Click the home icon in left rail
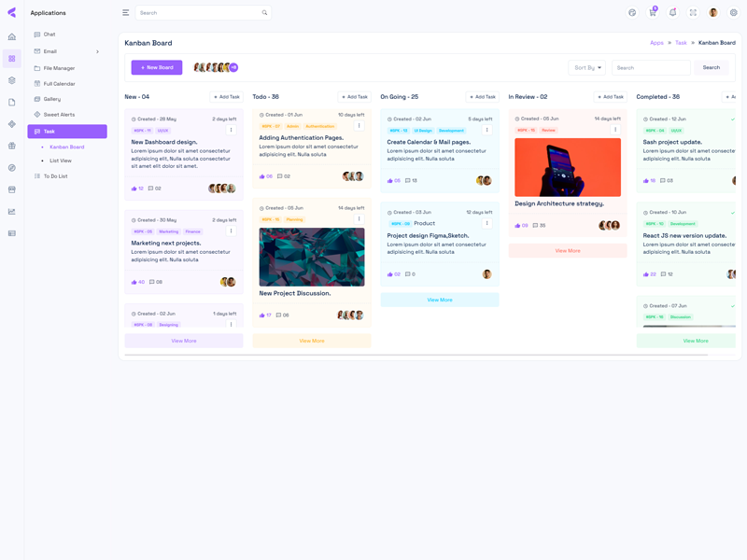 click(x=12, y=37)
